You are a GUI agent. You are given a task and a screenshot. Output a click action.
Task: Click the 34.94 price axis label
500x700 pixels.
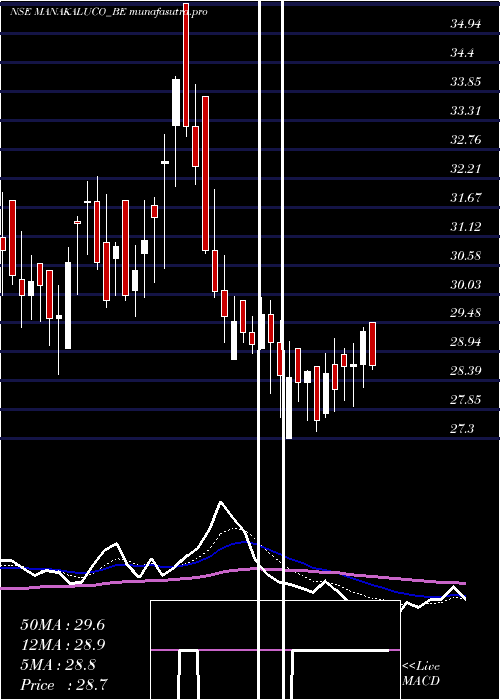point(466,24)
